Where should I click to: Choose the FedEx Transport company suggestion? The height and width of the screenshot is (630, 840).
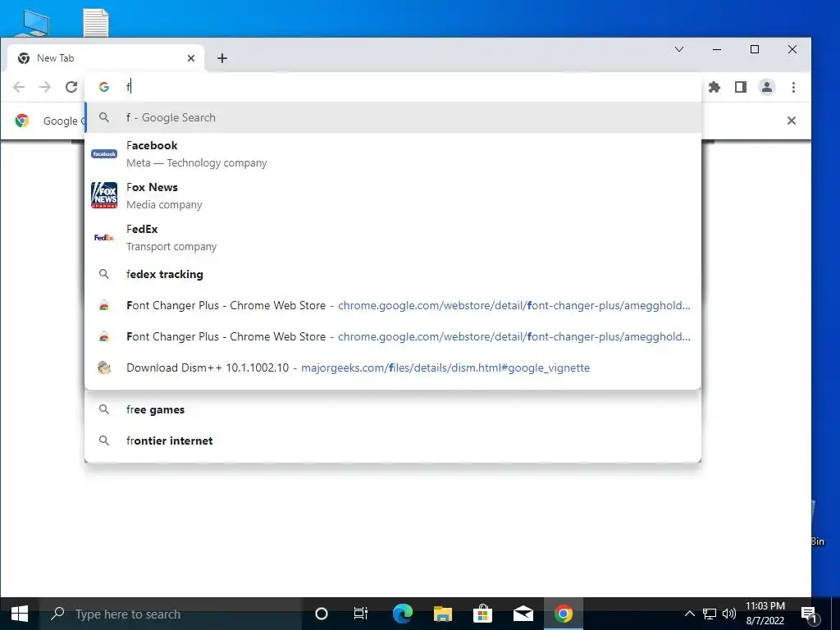point(393,237)
